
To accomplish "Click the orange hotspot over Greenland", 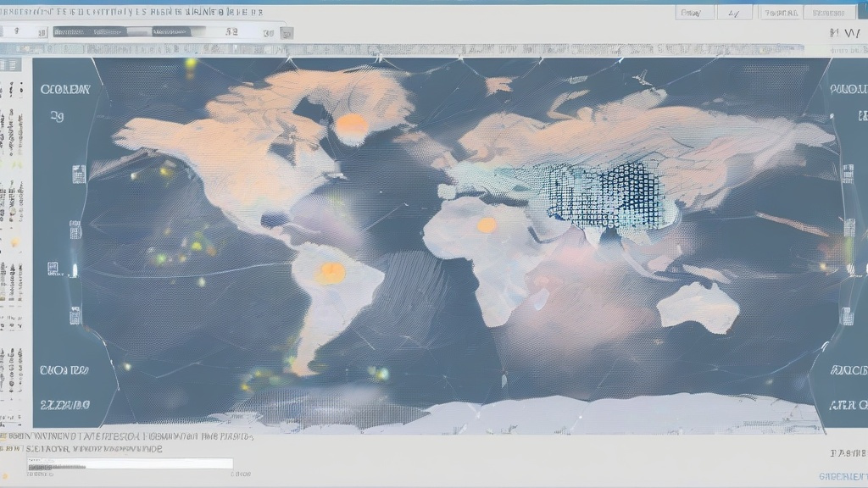I will (352, 127).
